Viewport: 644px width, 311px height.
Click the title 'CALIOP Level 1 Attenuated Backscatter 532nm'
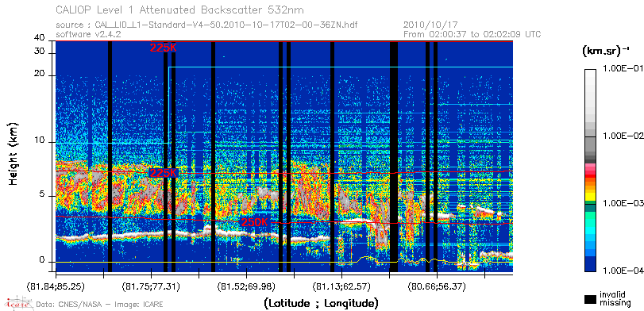pos(180,10)
